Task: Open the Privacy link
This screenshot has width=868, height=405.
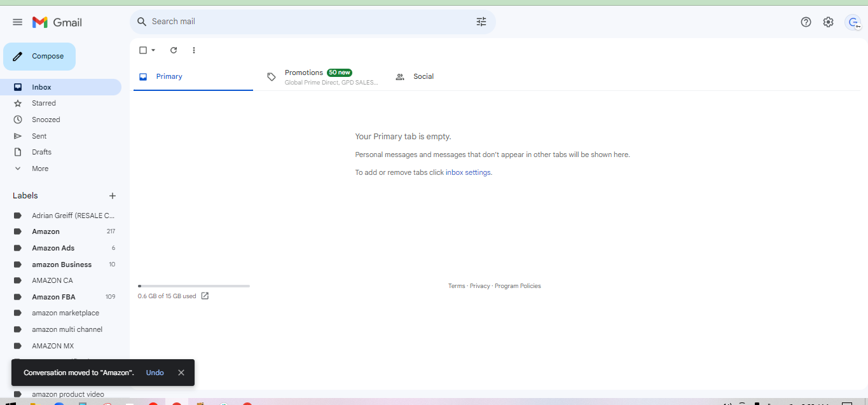Action: (x=480, y=286)
